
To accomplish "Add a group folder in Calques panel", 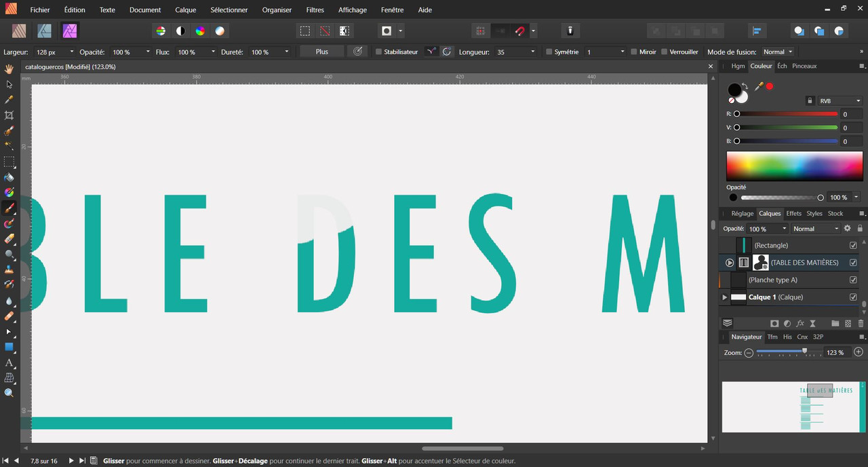I will 835,324.
